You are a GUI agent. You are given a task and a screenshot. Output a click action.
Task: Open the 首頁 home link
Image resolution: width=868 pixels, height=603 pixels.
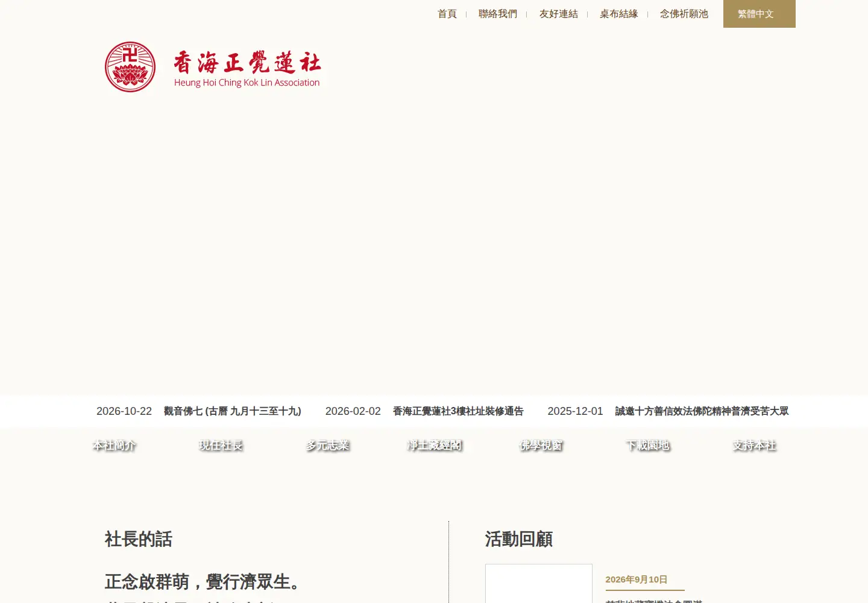pos(447,14)
